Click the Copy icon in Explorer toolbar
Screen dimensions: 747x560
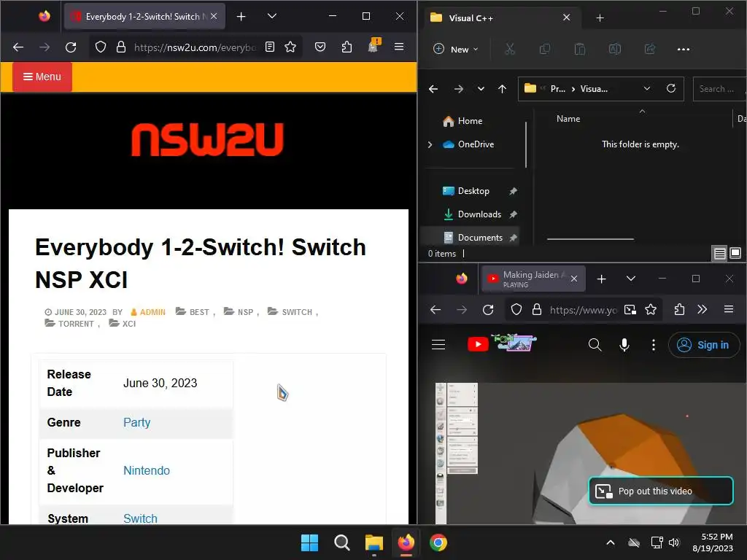click(x=544, y=49)
